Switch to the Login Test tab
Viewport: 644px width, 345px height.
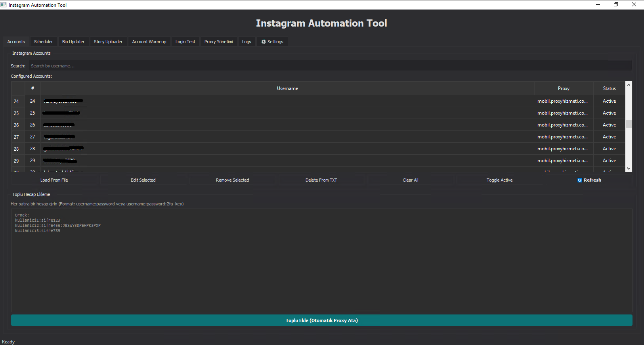click(x=185, y=42)
